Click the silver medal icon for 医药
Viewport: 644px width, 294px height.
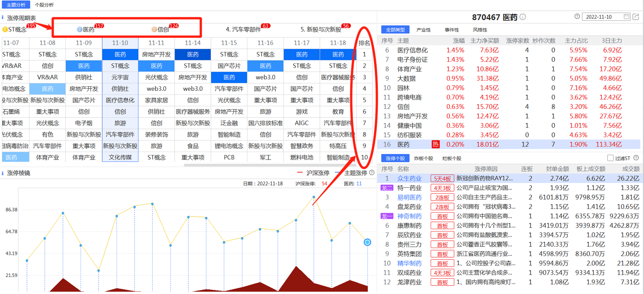click(79, 29)
